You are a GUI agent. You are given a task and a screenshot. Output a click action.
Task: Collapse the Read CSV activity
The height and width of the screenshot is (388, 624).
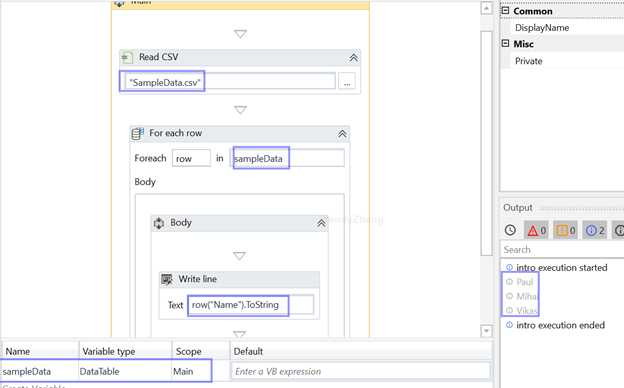(x=353, y=58)
